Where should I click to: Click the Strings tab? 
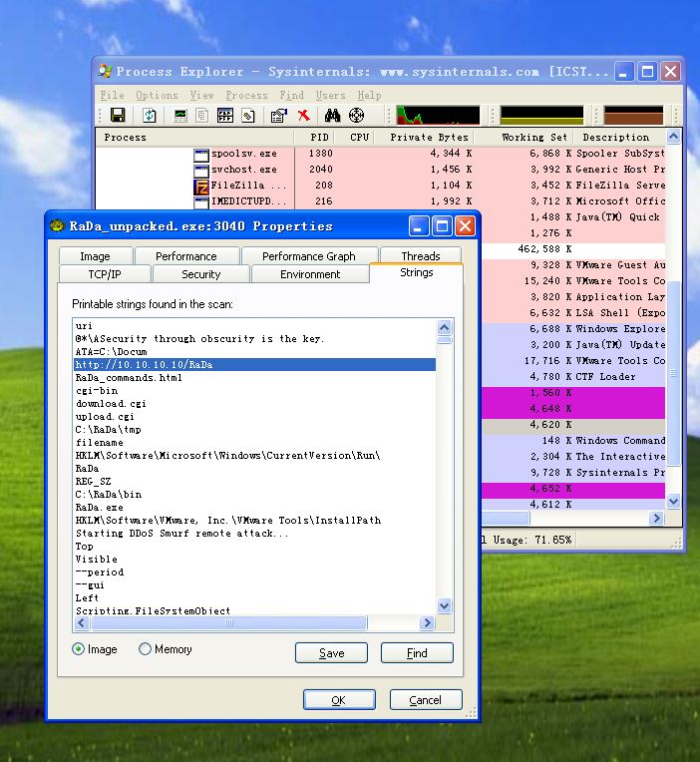pos(416,272)
